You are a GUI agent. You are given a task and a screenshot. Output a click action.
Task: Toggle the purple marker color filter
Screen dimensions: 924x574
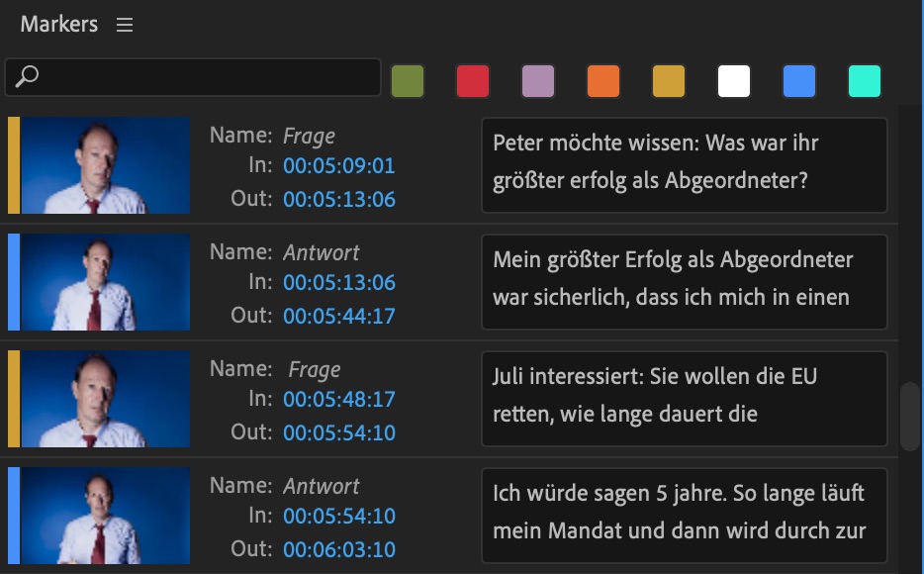coord(538,81)
